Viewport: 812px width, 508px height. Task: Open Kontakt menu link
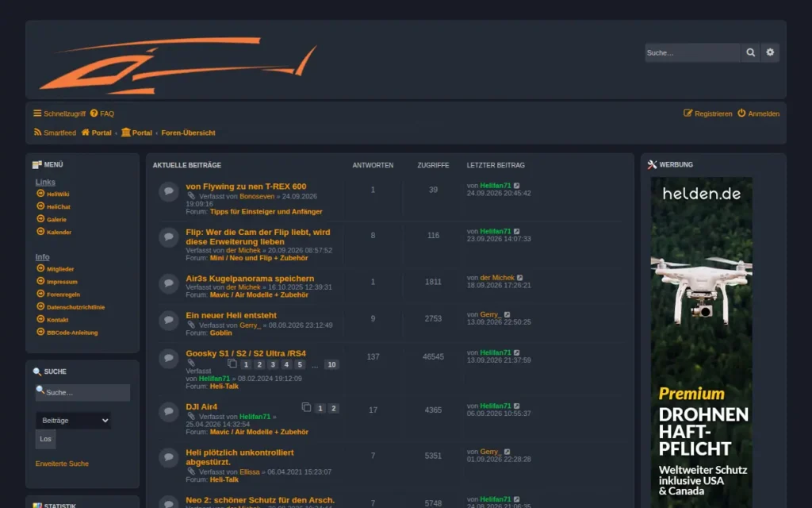point(52,319)
